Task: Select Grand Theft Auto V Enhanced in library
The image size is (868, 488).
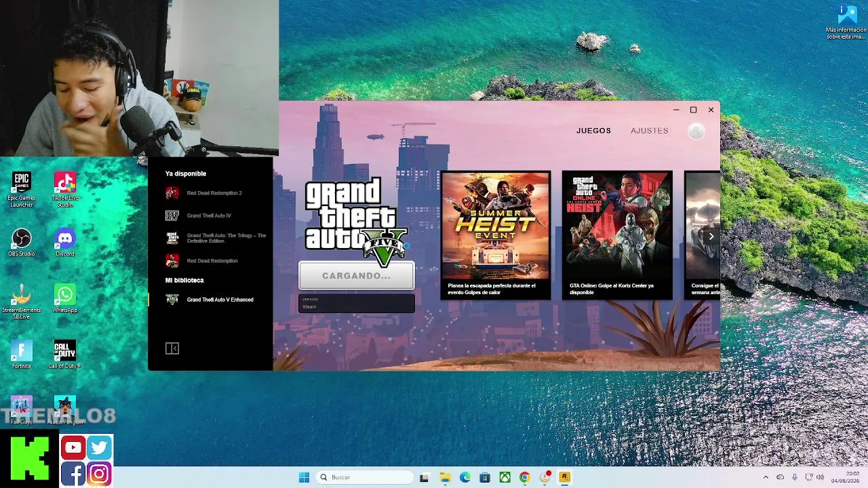Action: pyautogui.click(x=210, y=300)
